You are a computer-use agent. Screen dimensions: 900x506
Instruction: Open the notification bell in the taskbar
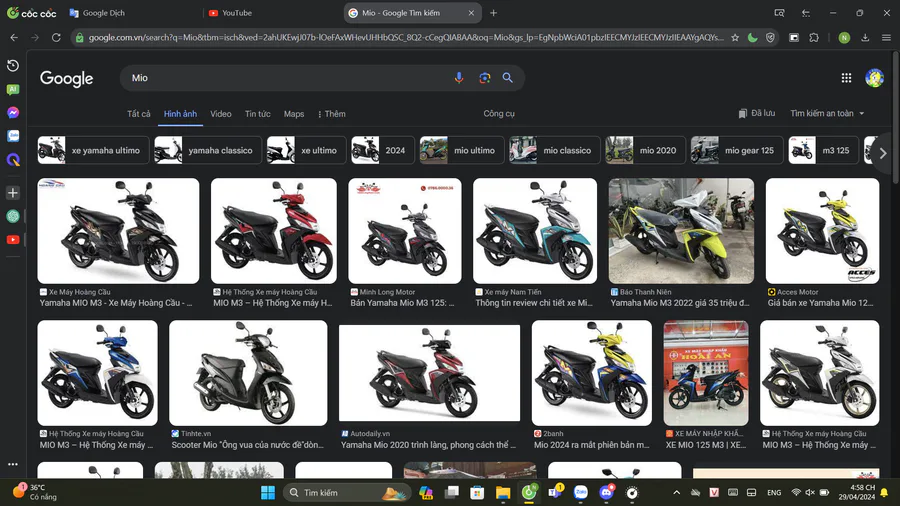coord(885,493)
